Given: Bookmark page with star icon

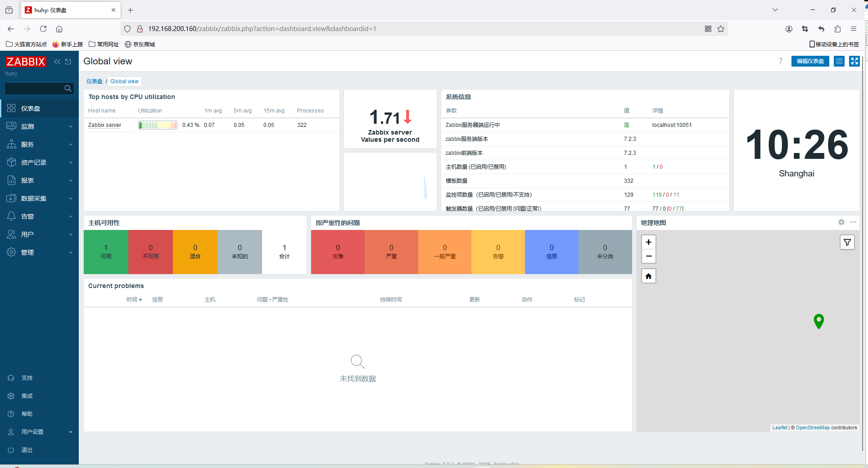Looking at the screenshot, I should click(721, 29).
